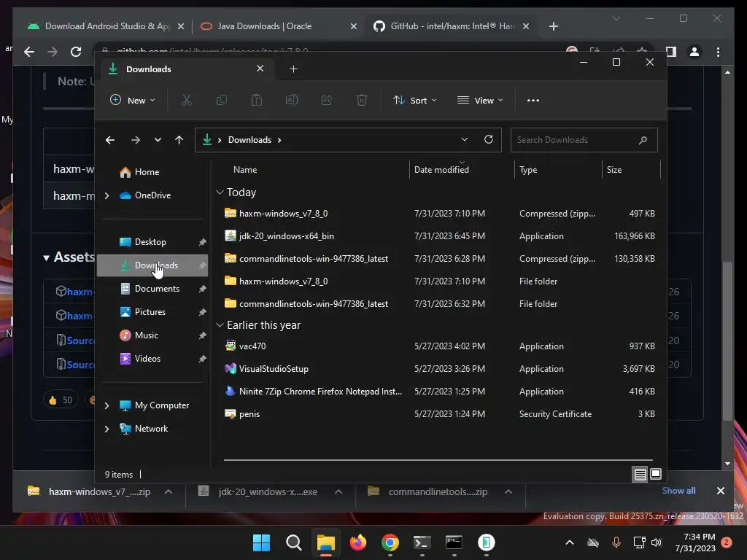
Task: Click the Cut icon in Explorer toolbar
Action: 186,100
